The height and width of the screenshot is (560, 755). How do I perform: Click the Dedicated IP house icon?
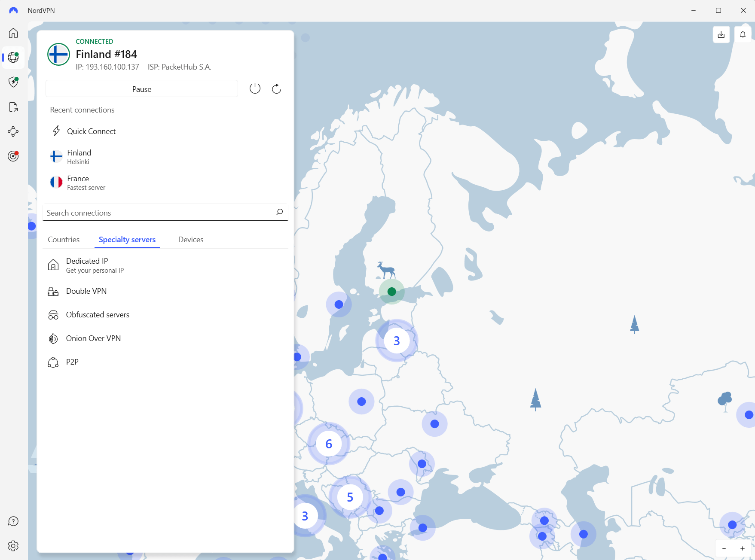[53, 265]
